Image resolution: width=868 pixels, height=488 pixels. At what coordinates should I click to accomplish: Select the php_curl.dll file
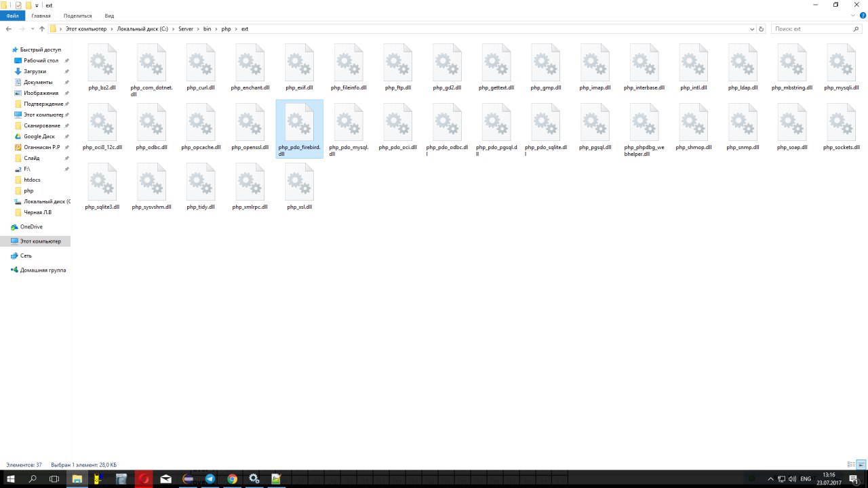click(x=201, y=68)
